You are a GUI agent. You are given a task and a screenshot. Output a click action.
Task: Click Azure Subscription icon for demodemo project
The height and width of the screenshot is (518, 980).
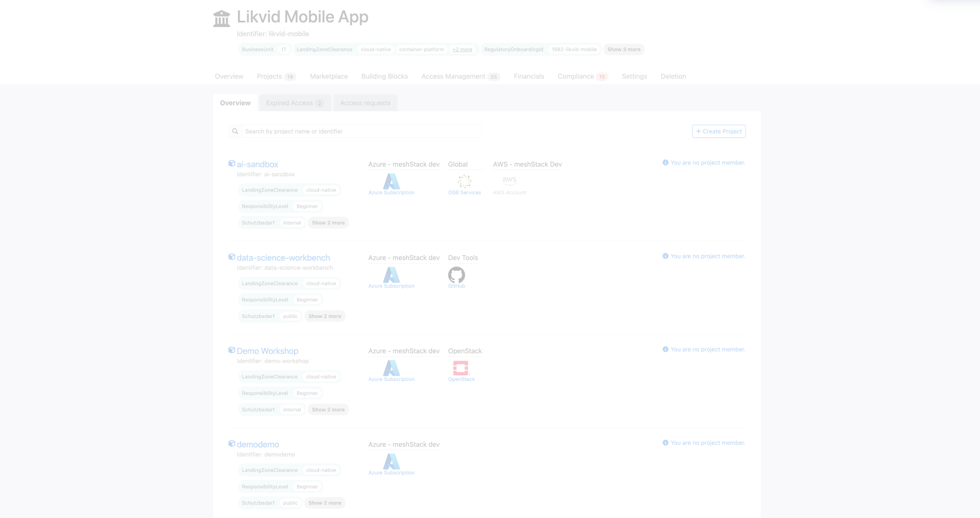391,461
